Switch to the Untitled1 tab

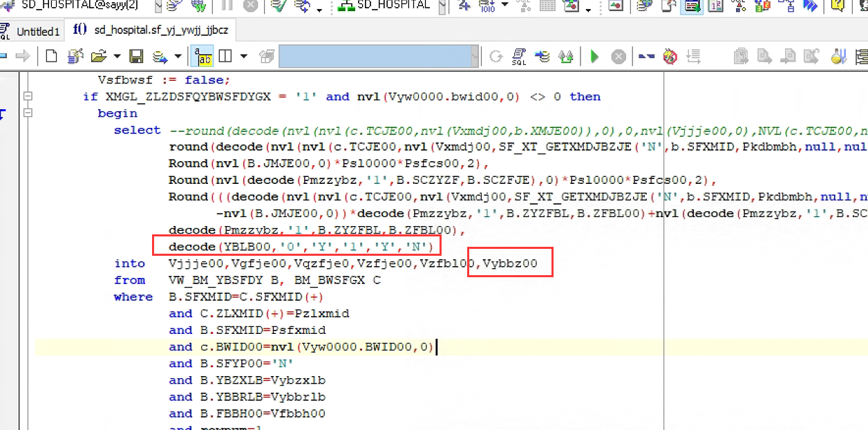pyautogui.click(x=32, y=31)
